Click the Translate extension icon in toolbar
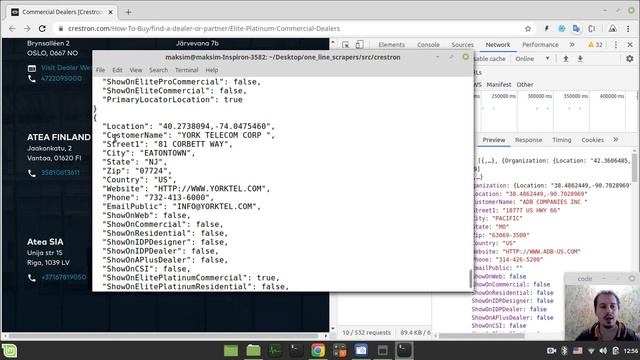This screenshot has height=360, width=640. 576,29
